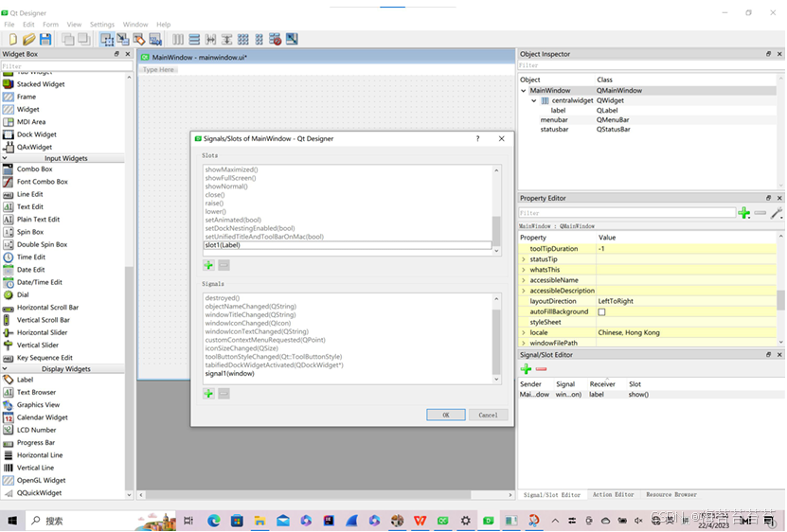The width and height of the screenshot is (787, 532).
Task: Expand the whatsThis property
Action: pyautogui.click(x=524, y=270)
